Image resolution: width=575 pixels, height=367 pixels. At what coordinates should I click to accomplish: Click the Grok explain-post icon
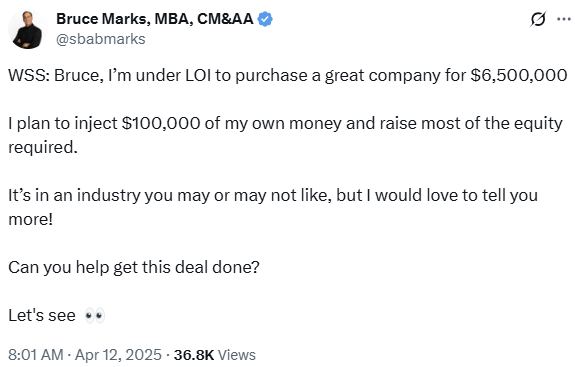[x=538, y=19]
